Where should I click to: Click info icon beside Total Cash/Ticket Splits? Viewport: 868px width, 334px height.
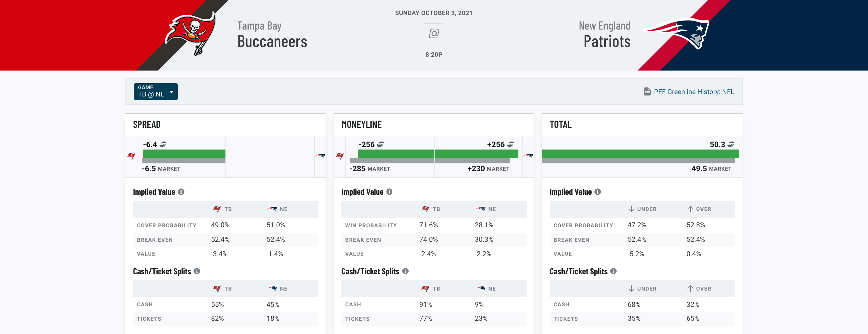614,271
